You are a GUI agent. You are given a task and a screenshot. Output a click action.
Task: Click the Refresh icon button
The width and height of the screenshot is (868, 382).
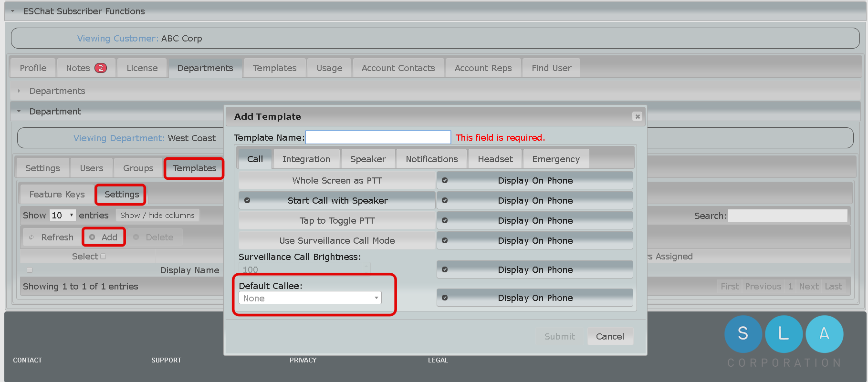[31, 237]
